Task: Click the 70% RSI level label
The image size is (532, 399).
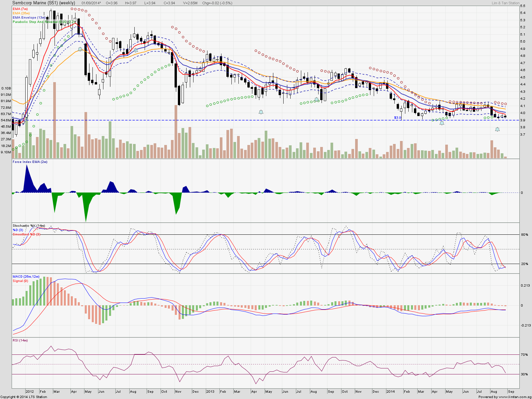Action: (524, 355)
